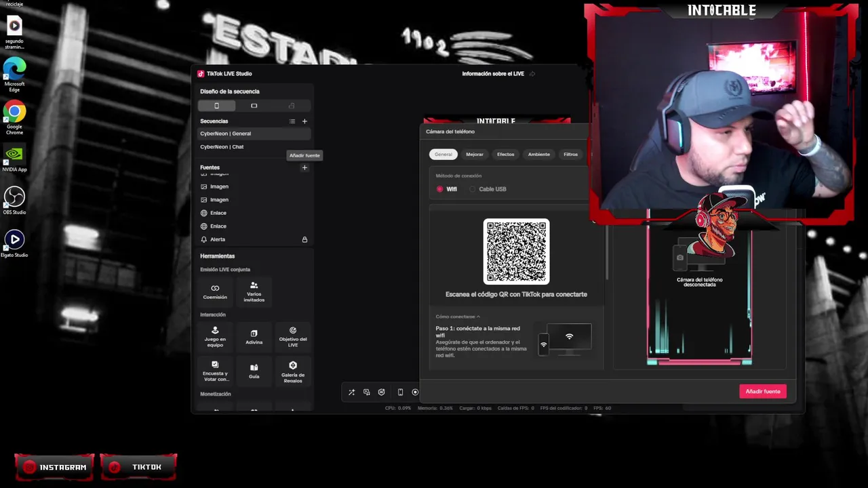Open the Juego en equipo tool
The width and height of the screenshot is (868, 488).
point(215,337)
